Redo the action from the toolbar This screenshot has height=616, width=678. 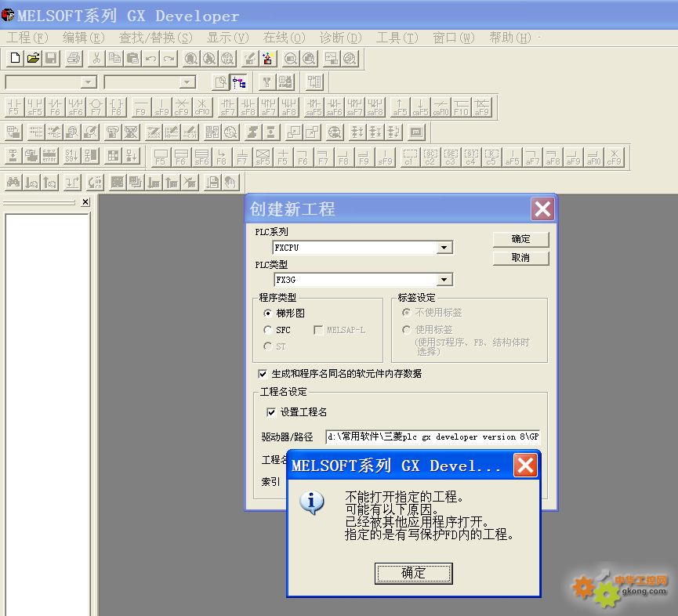tap(169, 58)
